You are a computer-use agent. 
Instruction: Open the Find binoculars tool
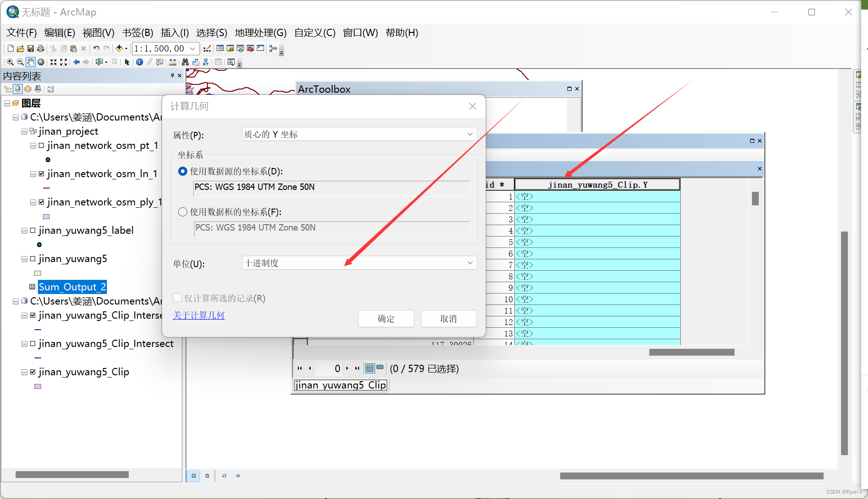click(x=185, y=62)
